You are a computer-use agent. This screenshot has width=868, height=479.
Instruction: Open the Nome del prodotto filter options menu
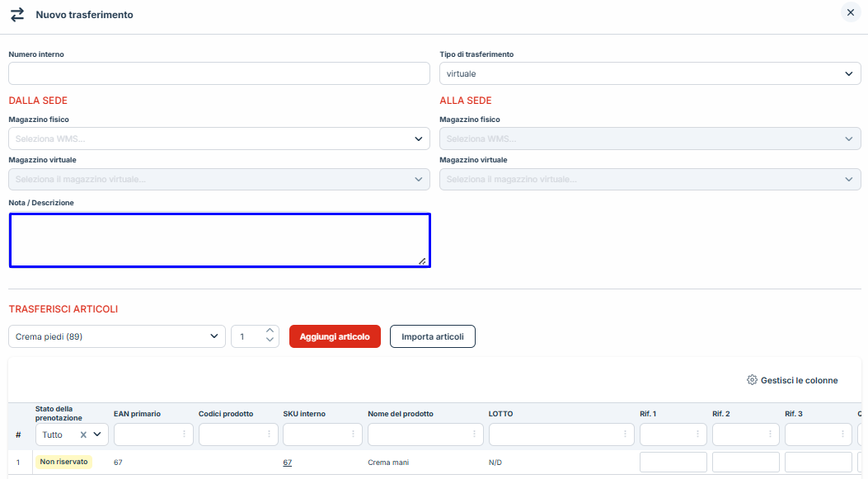pyautogui.click(x=474, y=434)
